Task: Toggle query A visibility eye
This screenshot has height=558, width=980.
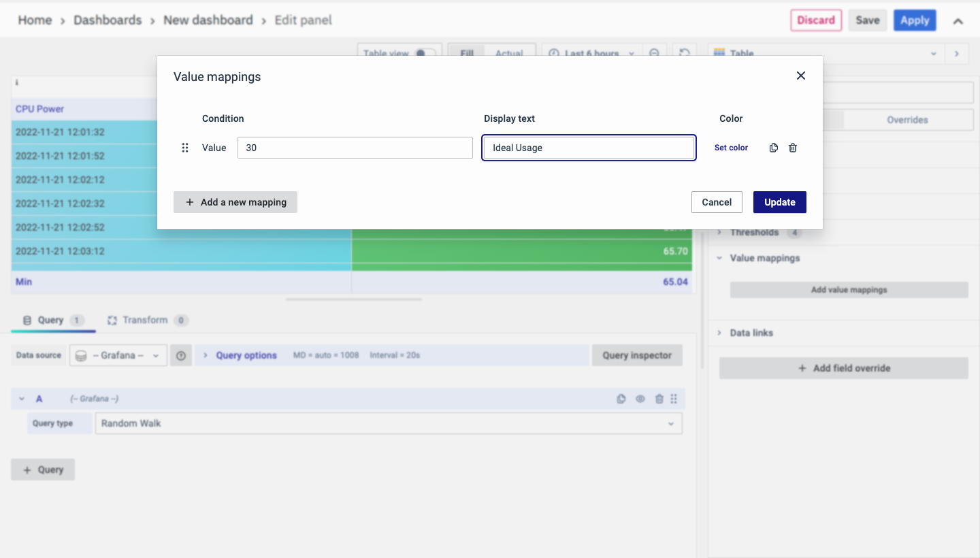Action: click(x=640, y=399)
